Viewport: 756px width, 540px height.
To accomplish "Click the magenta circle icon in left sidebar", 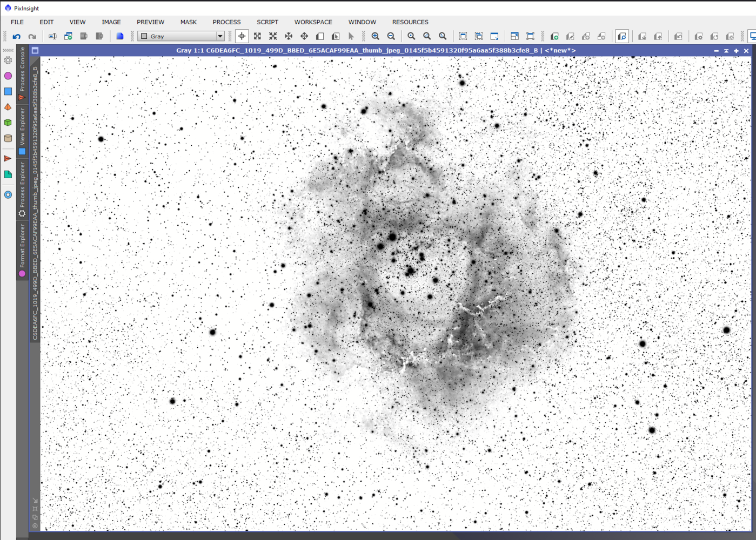I will 8,76.
